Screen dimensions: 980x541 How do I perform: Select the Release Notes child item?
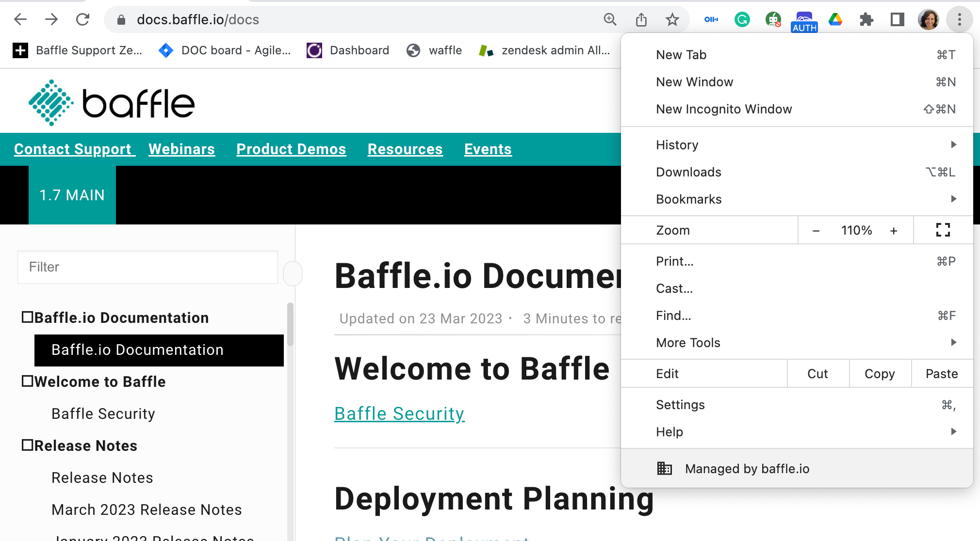(102, 477)
